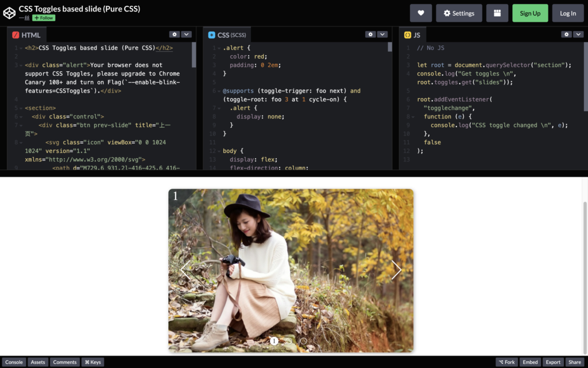588x368 pixels.
Task: Fold the function block on JS line 8
Action: (413, 117)
